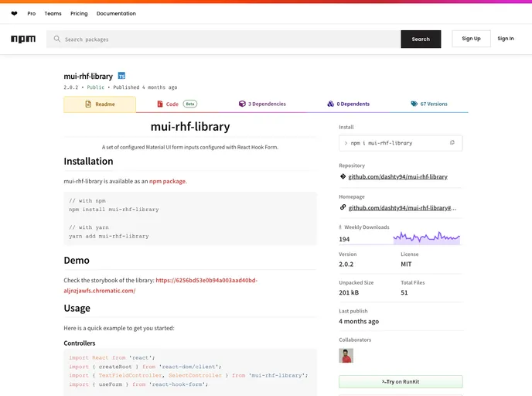Click the Dependencies cube icon
The width and height of the screenshot is (532, 396).
pos(242,104)
